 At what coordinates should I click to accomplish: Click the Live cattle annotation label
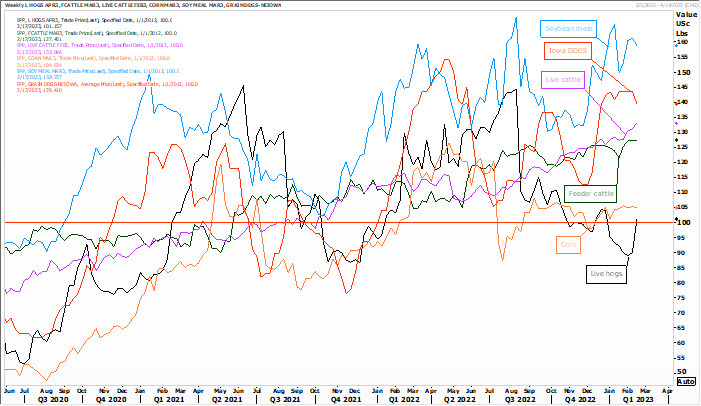563,79
